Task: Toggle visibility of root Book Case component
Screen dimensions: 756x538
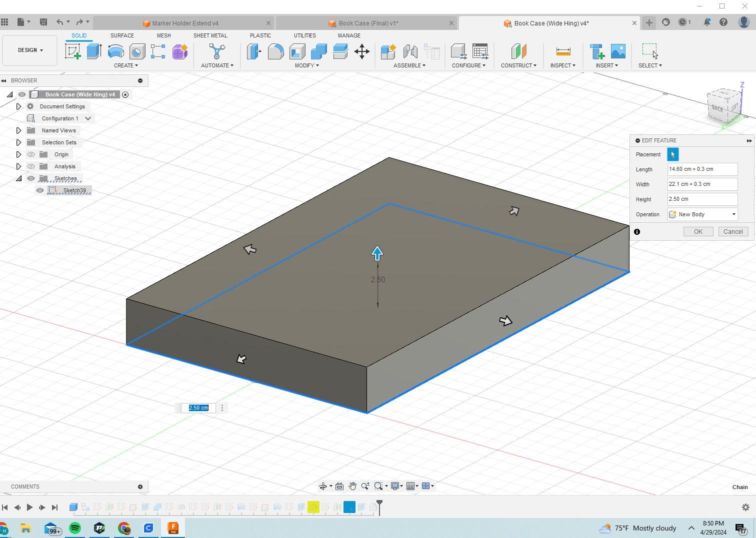Action: pyautogui.click(x=22, y=94)
